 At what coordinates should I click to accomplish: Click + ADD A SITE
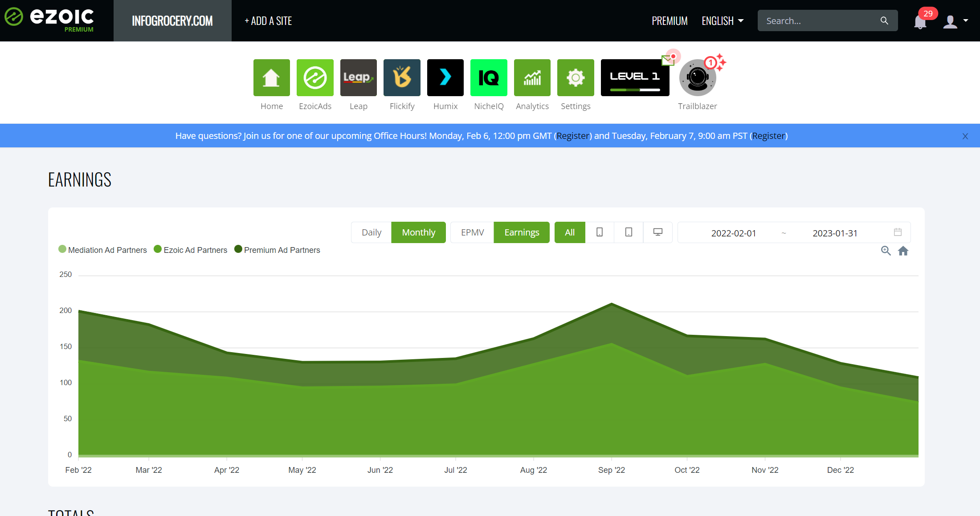coord(268,21)
